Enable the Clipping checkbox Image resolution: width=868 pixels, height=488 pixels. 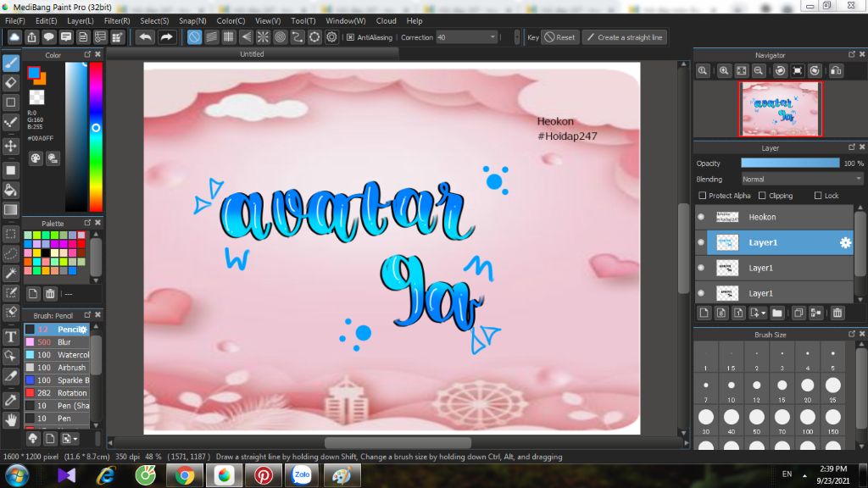[x=762, y=196]
